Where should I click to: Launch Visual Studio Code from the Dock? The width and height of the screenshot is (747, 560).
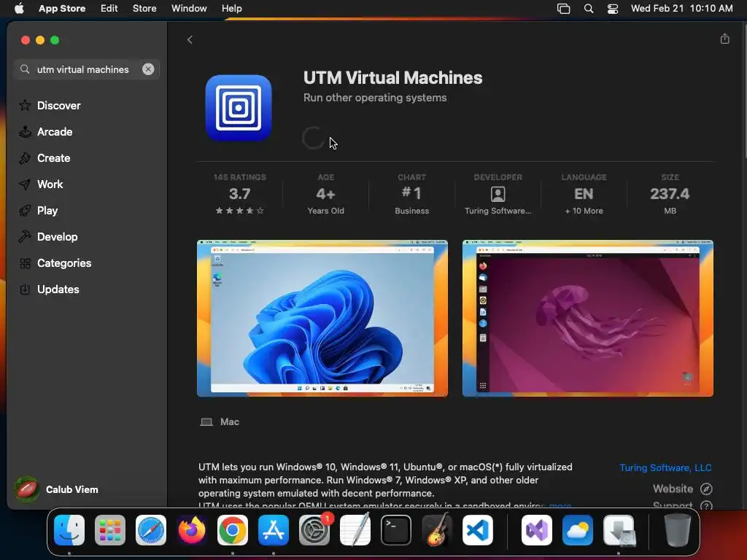tap(477, 530)
